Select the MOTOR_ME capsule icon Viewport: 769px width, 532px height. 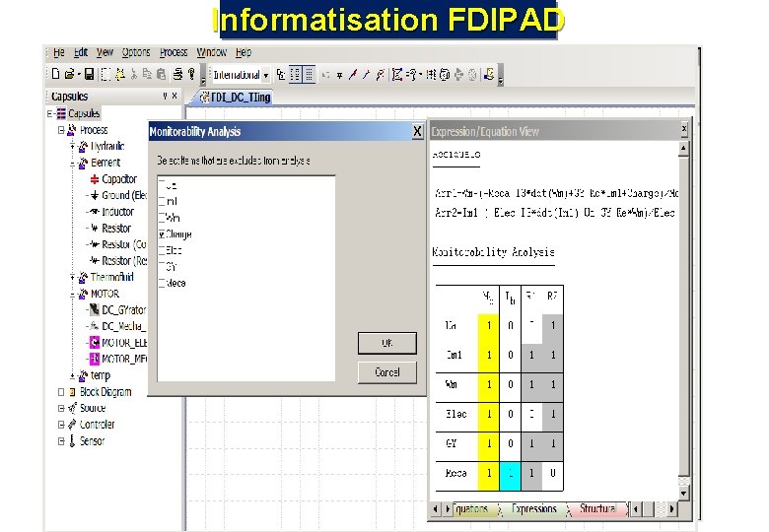pos(95,359)
